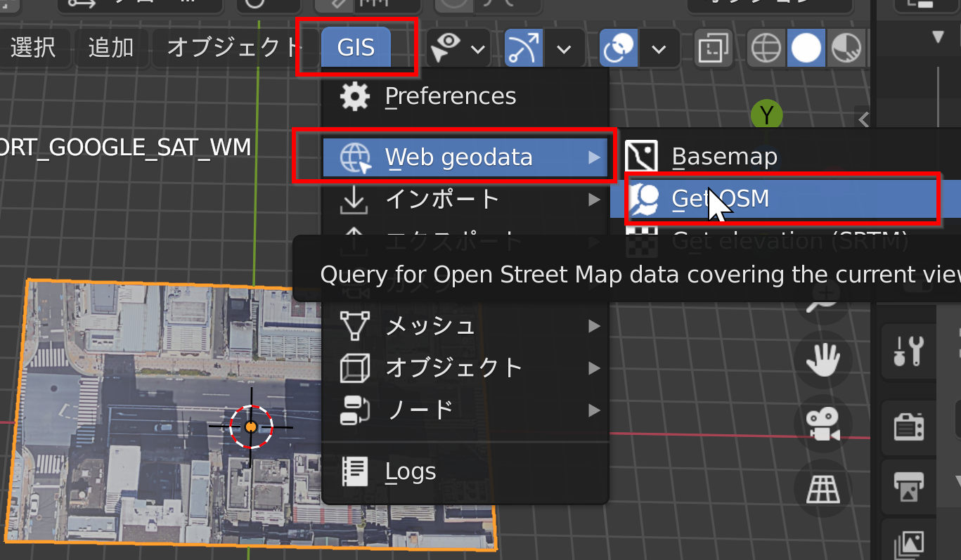Open the GIS menu

coord(356,48)
